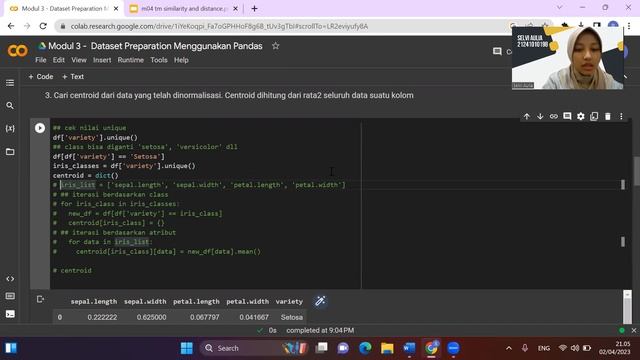Image resolution: width=640 pixels, height=360 pixels.
Task: Open Zoom from taskbar
Action: [x=453, y=348]
